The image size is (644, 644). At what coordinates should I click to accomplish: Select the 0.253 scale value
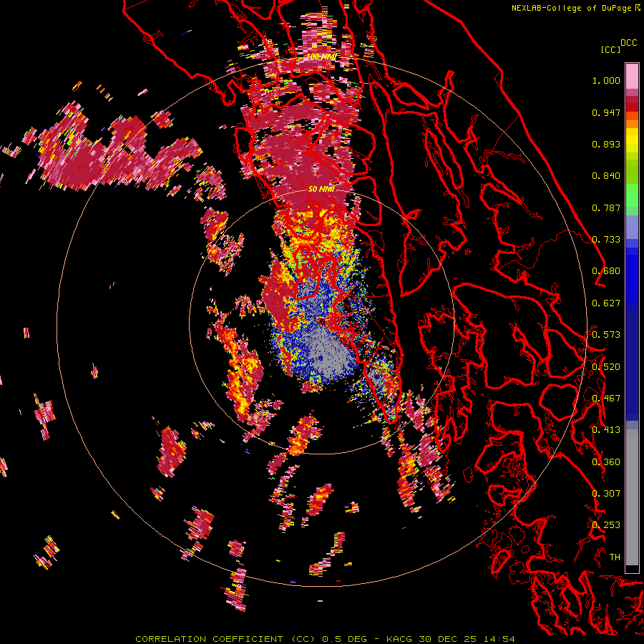click(606, 525)
